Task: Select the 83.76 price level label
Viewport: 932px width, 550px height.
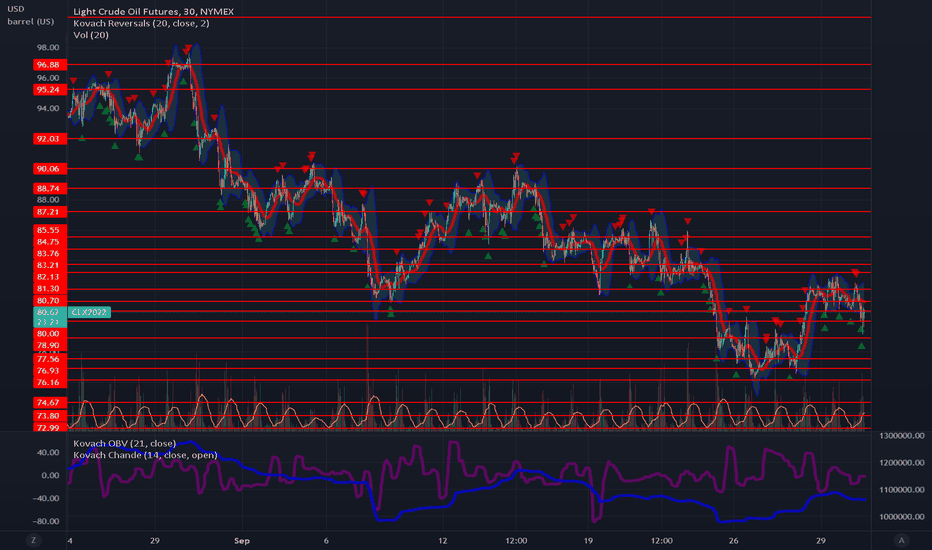Action: pyautogui.click(x=49, y=253)
